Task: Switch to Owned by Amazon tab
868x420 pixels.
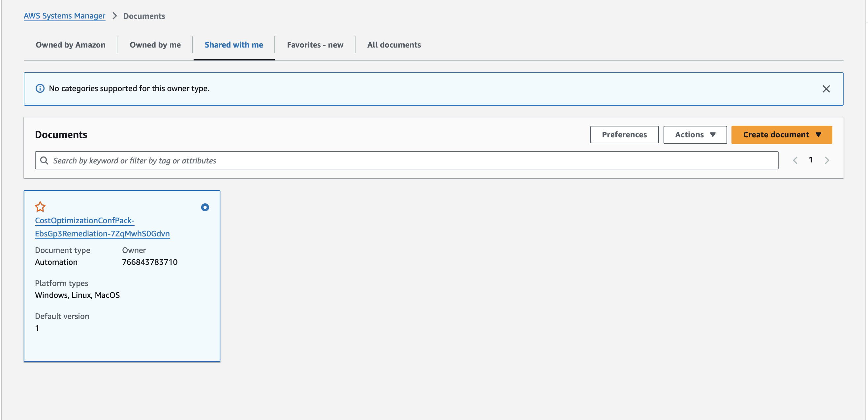Action: pos(71,45)
